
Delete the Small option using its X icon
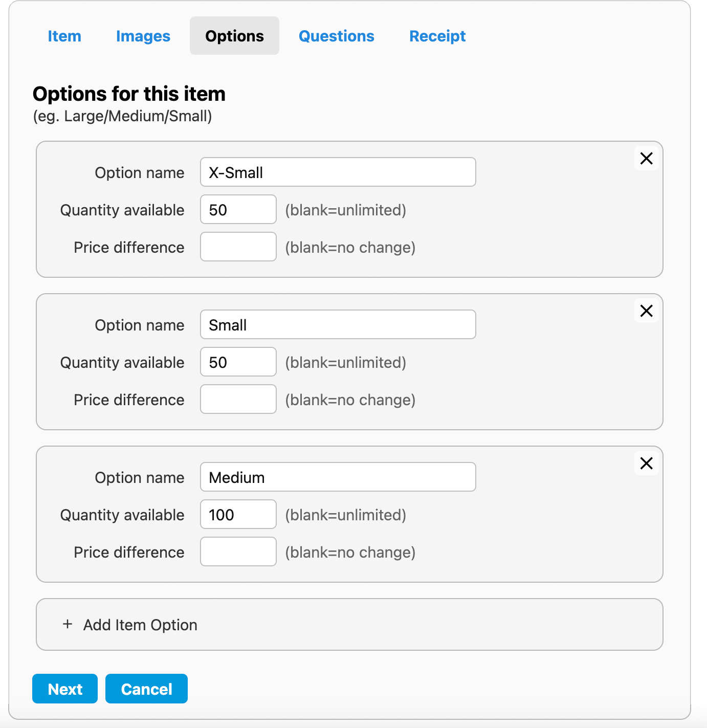646,311
